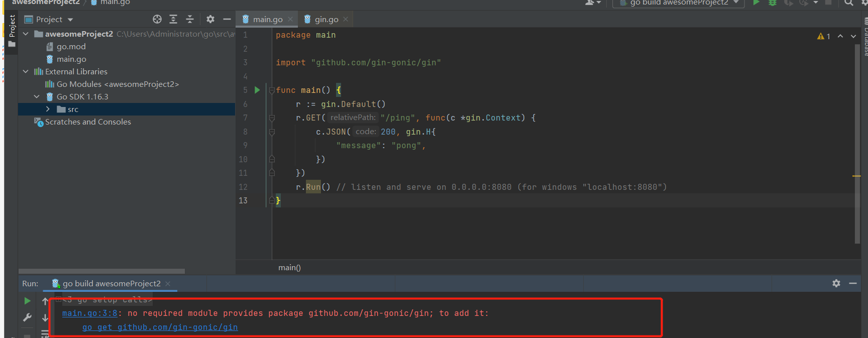Expand folded '3 go setup calls'
The height and width of the screenshot is (338, 868).
[58, 299]
